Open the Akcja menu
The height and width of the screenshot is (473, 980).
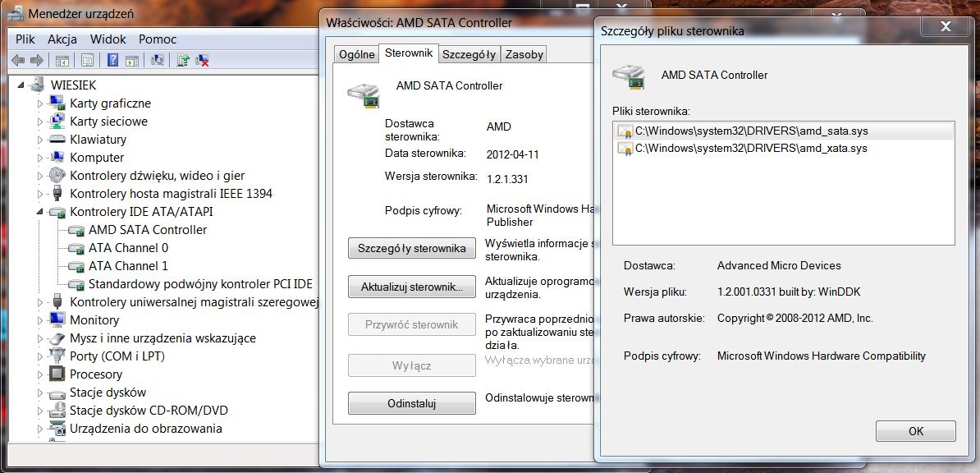pyautogui.click(x=62, y=39)
